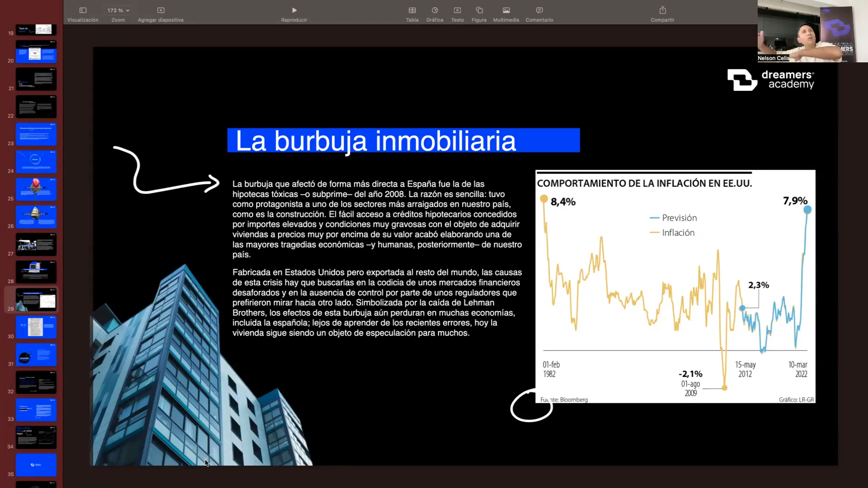Add a comment with Comentario icon
868x488 pixels.
(x=539, y=10)
